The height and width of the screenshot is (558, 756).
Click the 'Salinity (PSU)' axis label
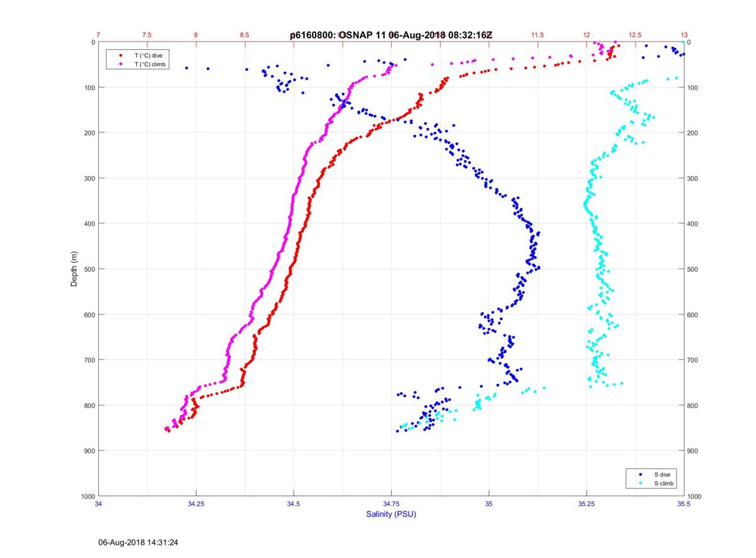(391, 514)
